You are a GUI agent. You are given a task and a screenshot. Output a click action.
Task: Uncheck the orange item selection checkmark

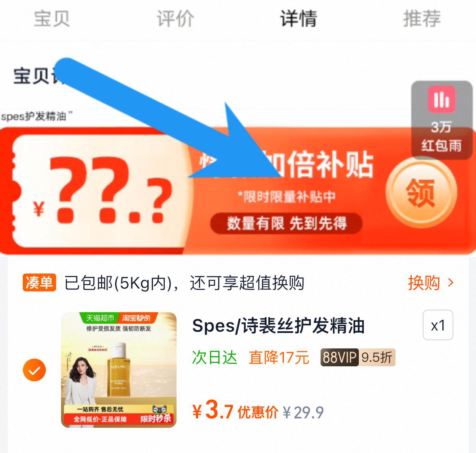point(34,370)
